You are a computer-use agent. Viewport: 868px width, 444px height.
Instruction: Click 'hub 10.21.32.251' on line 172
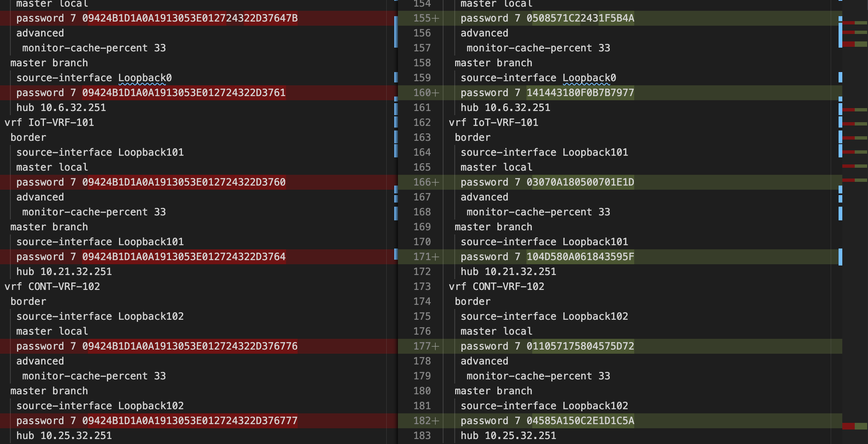click(508, 272)
